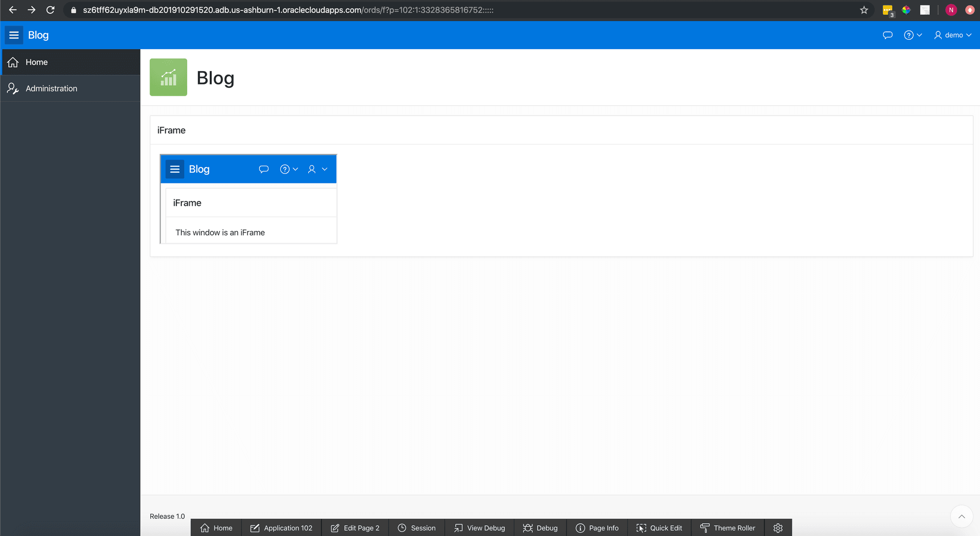Open the feedback chat icon in top bar

pos(887,35)
